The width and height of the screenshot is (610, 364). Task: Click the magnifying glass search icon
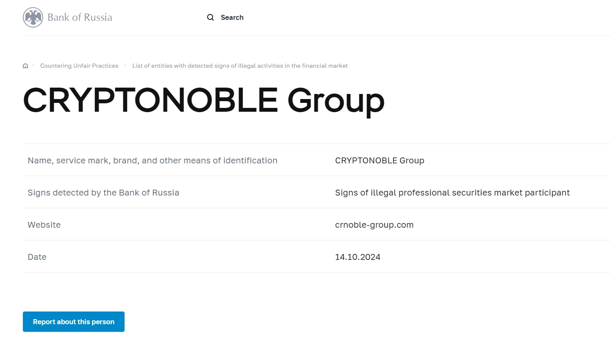click(210, 17)
